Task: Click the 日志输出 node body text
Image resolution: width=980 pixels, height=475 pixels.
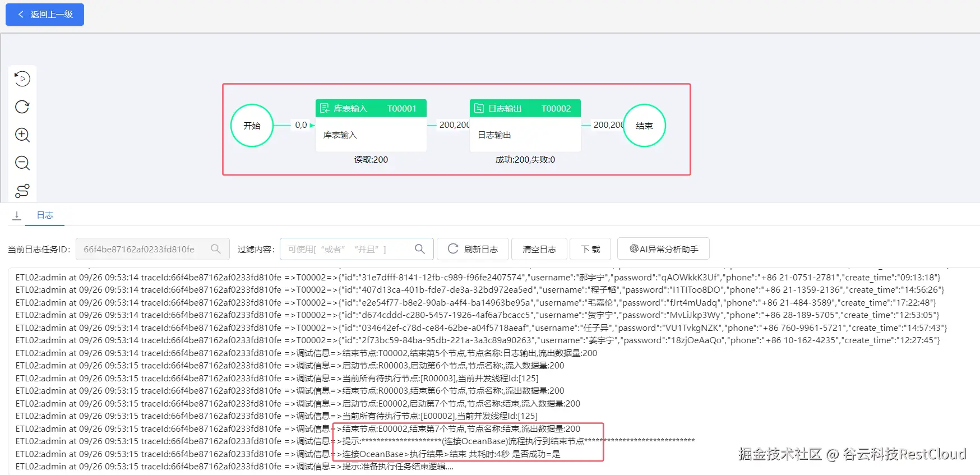Action: tap(494, 135)
